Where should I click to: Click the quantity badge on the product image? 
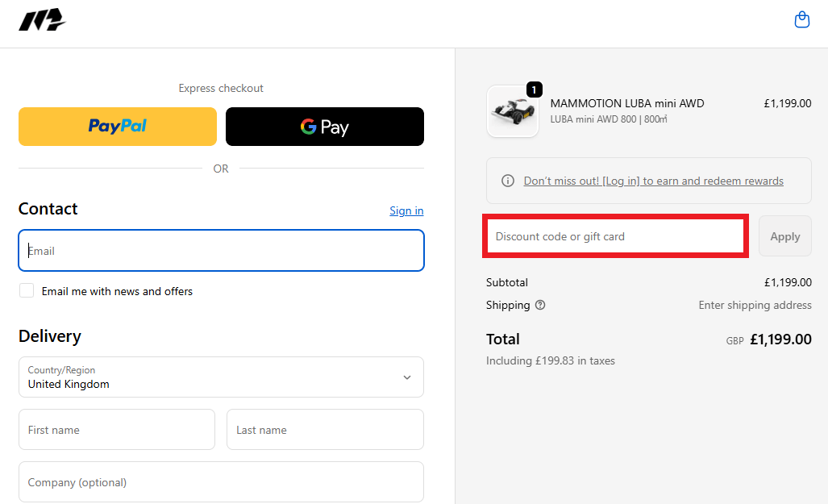(x=534, y=90)
